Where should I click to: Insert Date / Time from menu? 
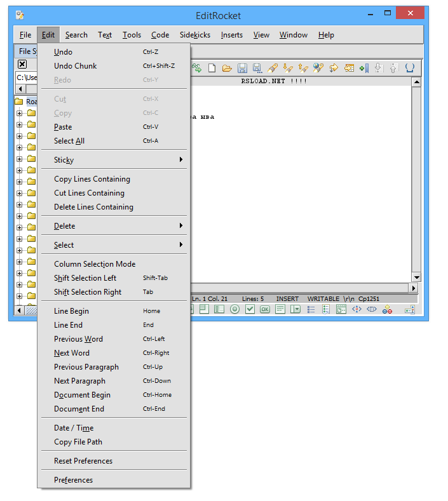[114, 428]
